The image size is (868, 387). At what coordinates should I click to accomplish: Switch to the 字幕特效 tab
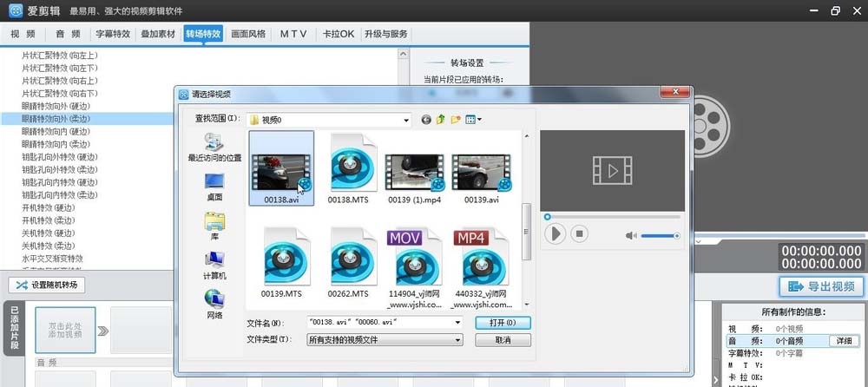point(113,34)
